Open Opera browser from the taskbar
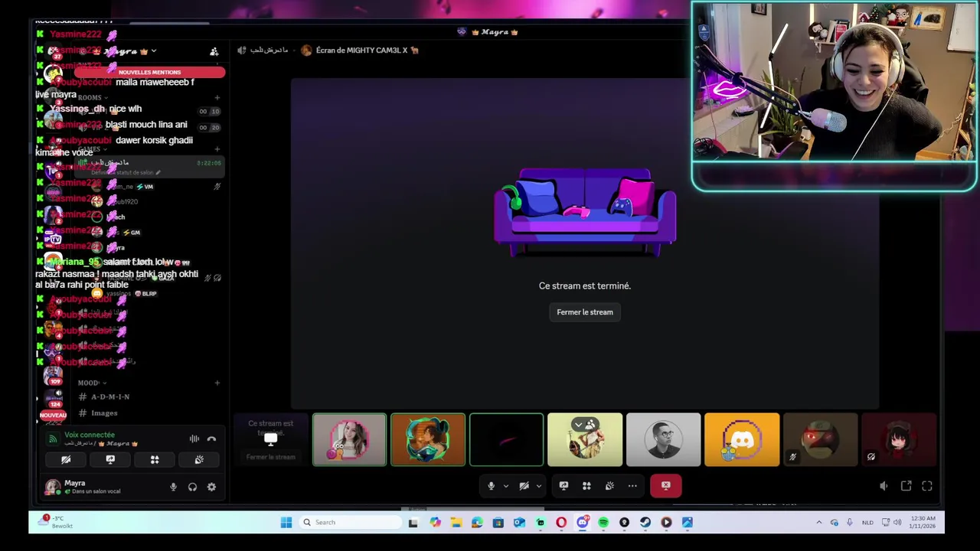 point(561,523)
